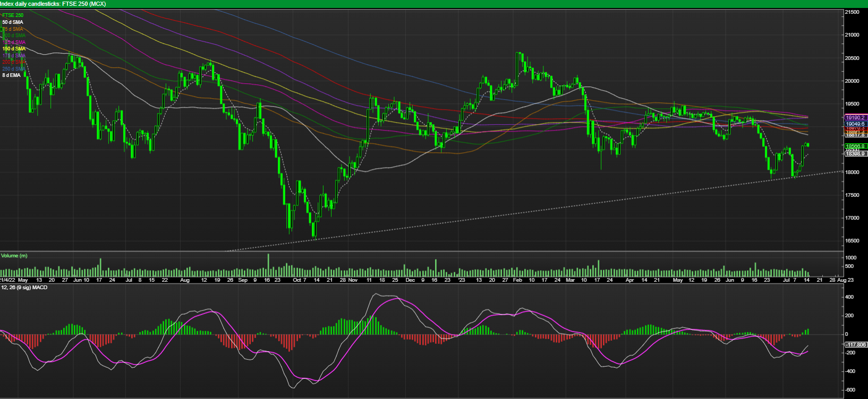Select the 8 d EMA legend label
Viewport: 868px width, 399px height.
point(12,75)
